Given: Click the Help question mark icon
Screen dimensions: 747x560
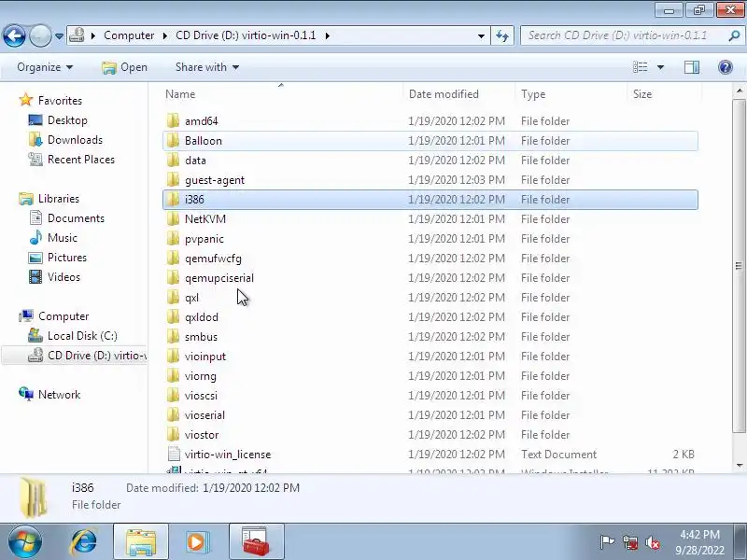Looking at the screenshot, I should (x=726, y=67).
